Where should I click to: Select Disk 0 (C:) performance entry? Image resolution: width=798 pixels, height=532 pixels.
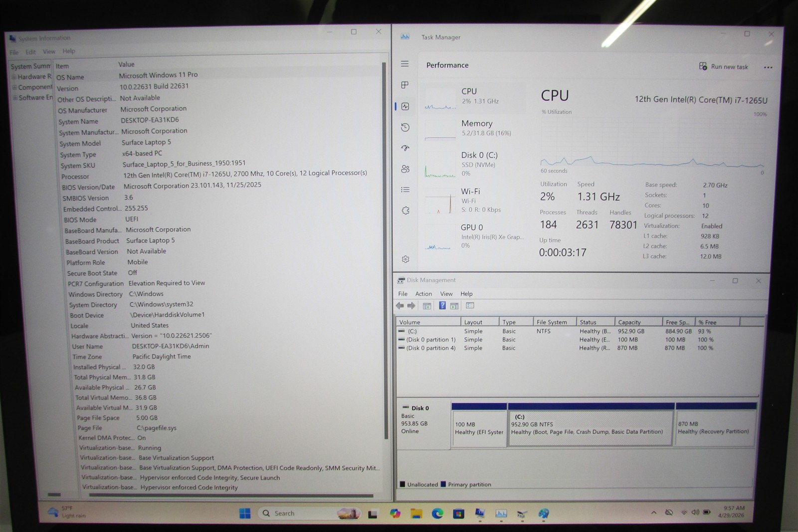(x=473, y=164)
